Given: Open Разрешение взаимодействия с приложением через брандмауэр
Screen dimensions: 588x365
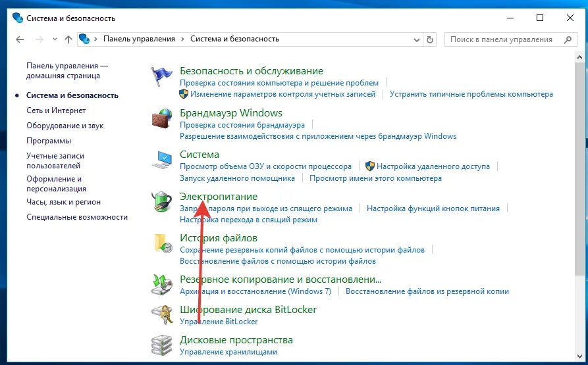Looking at the screenshot, I should [x=318, y=136].
